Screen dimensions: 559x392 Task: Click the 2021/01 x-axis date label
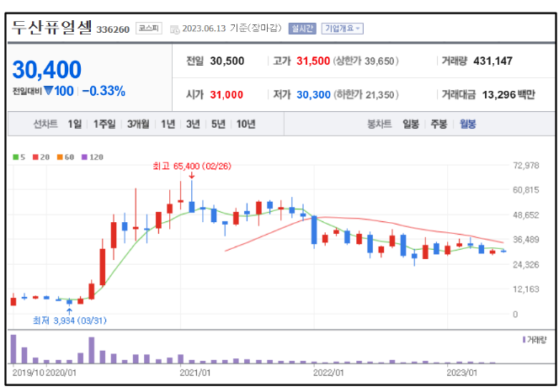195,373
